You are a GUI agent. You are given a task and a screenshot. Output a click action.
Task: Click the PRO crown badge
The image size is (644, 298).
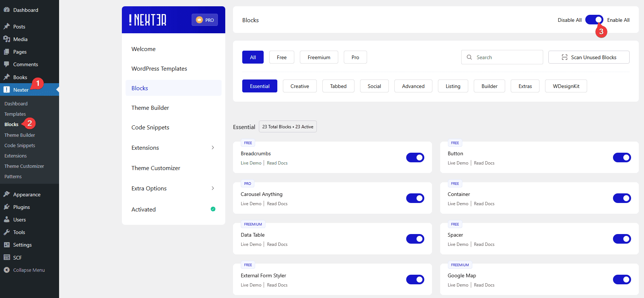(205, 20)
